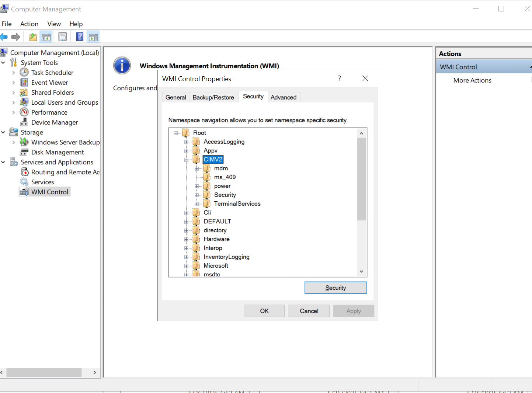Click the Performance monitor icon
This screenshot has height=393, width=532.
point(24,112)
